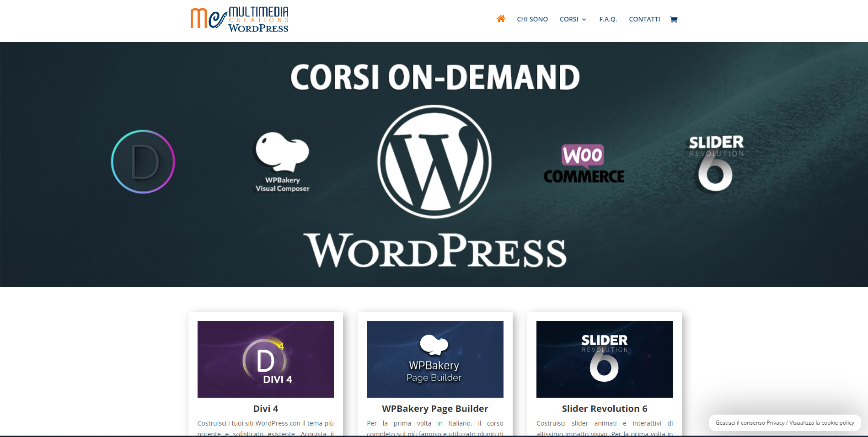Click the WooCommerce logo in banner

584,164
